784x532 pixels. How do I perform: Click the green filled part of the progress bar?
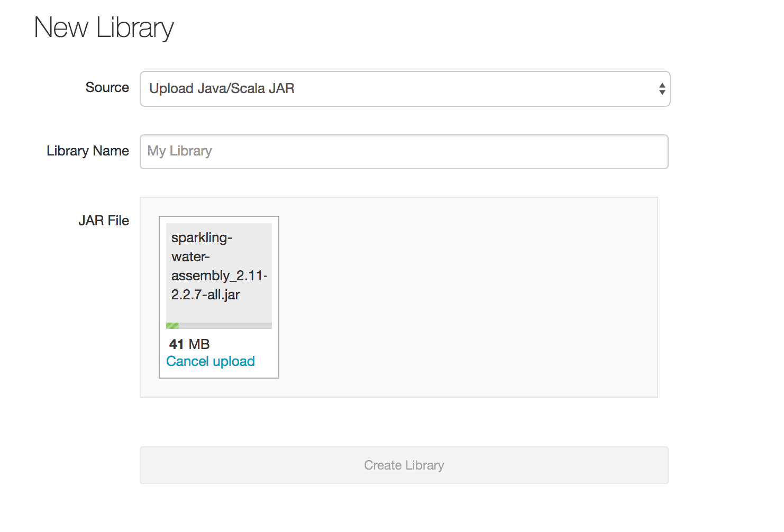172,326
